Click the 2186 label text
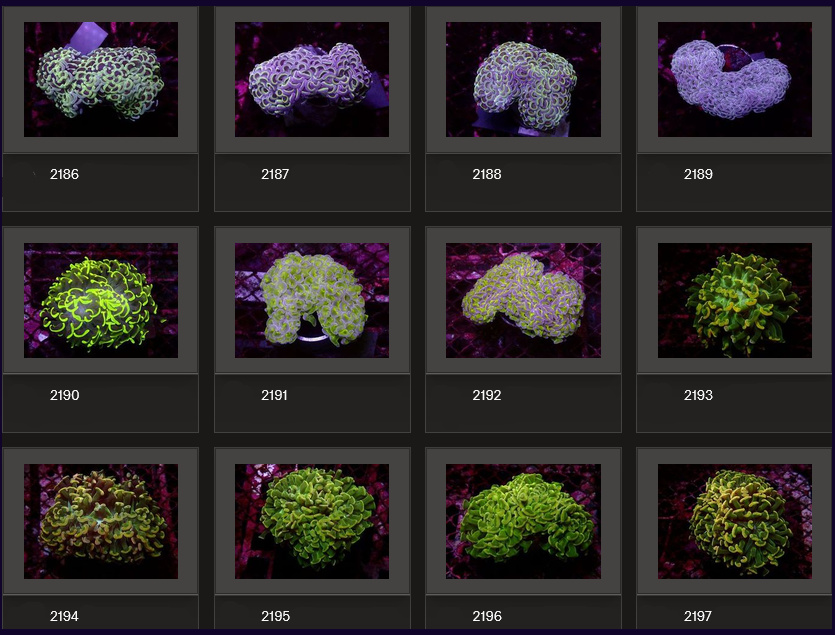Image resolution: width=835 pixels, height=635 pixels. point(64,174)
